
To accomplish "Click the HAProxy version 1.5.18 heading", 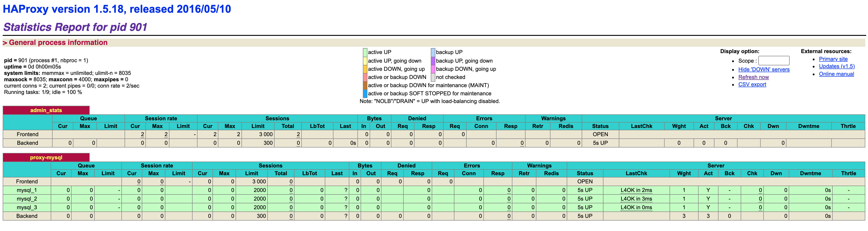I will click(117, 9).
